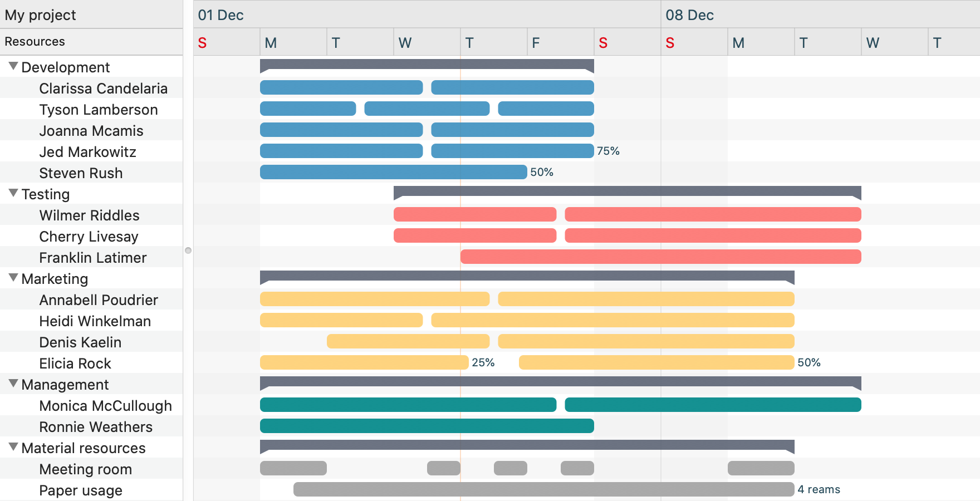The width and height of the screenshot is (980, 501).
Task: Click the sidebar divider resize handle
Action: coord(188,250)
